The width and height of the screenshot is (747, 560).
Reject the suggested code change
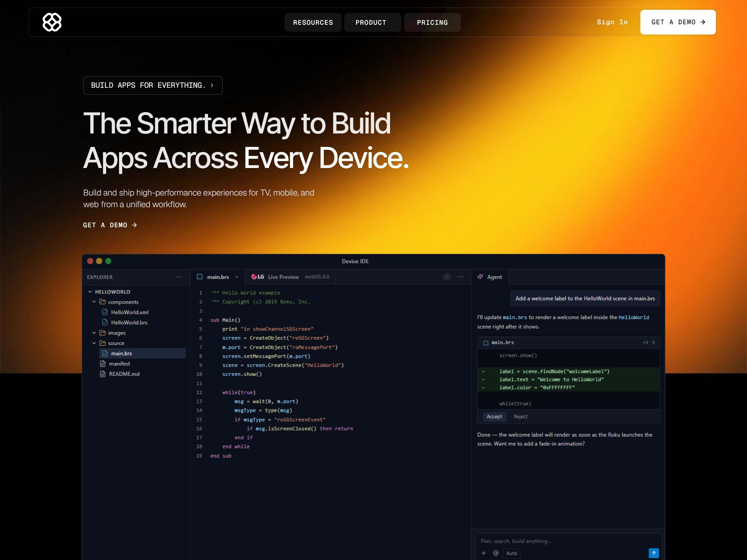click(x=520, y=416)
